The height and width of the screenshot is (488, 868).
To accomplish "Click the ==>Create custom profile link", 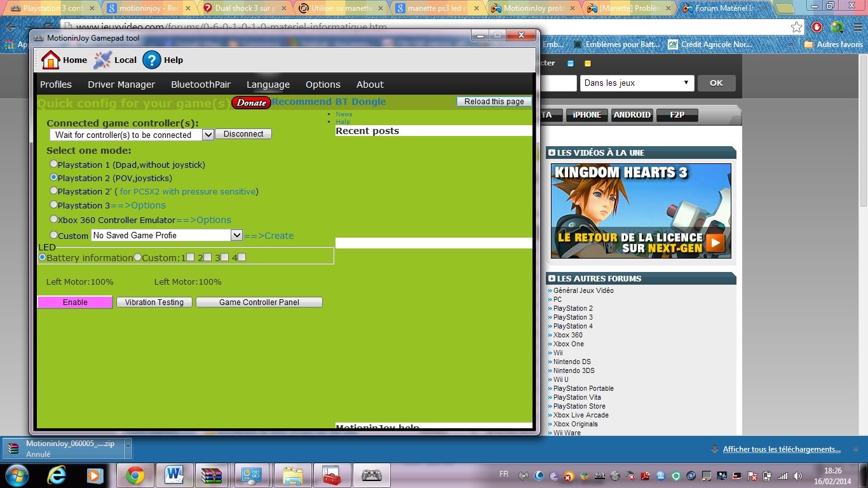I will (269, 236).
